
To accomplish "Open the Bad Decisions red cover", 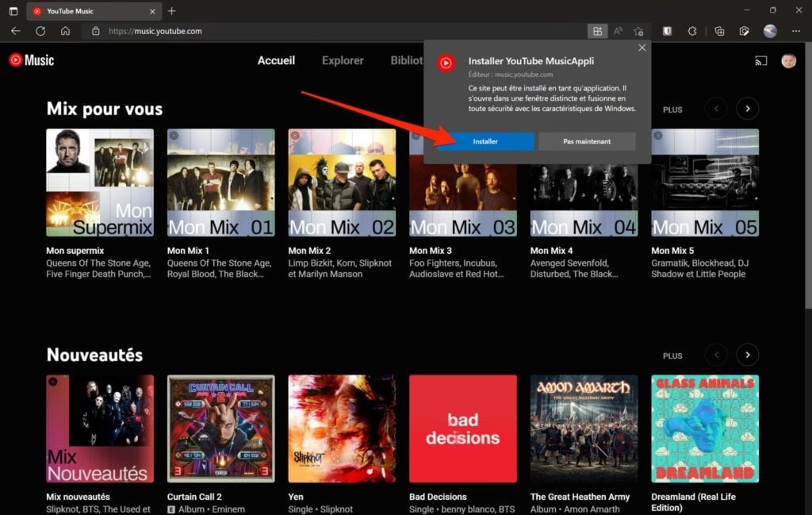I will pyautogui.click(x=463, y=429).
